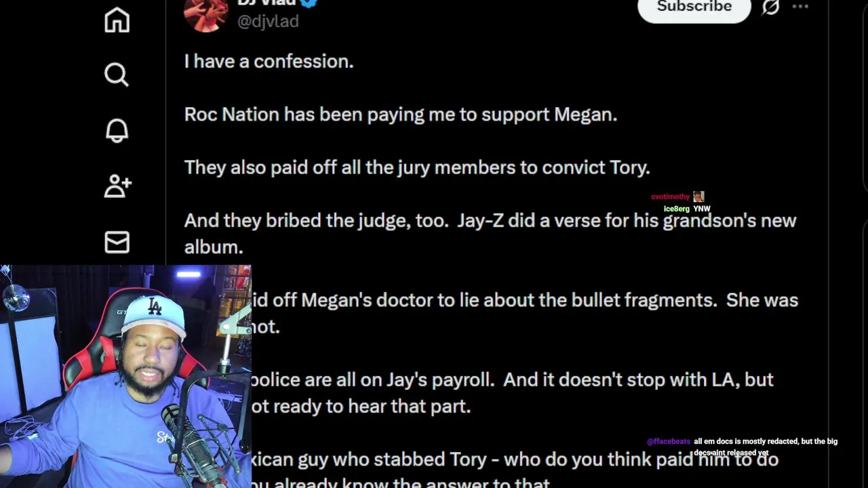Image resolution: width=868 pixels, height=488 pixels.
Task: Click DJ Vlad's blue verified badge
Action: point(309,2)
